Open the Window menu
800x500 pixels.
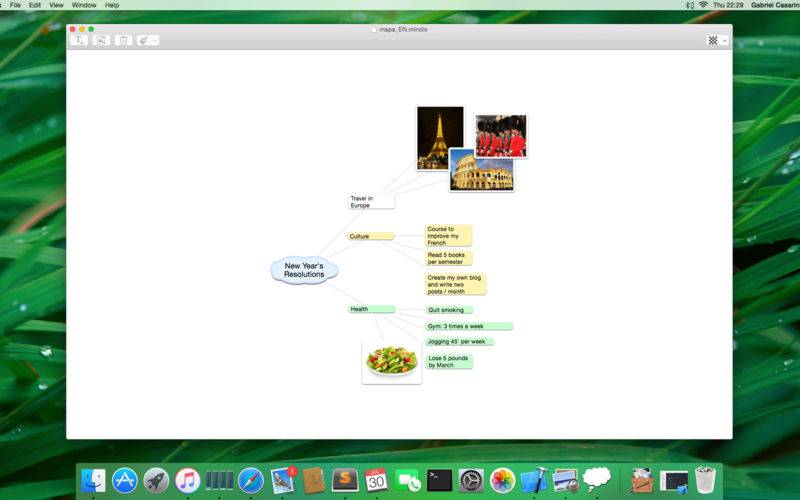click(84, 5)
